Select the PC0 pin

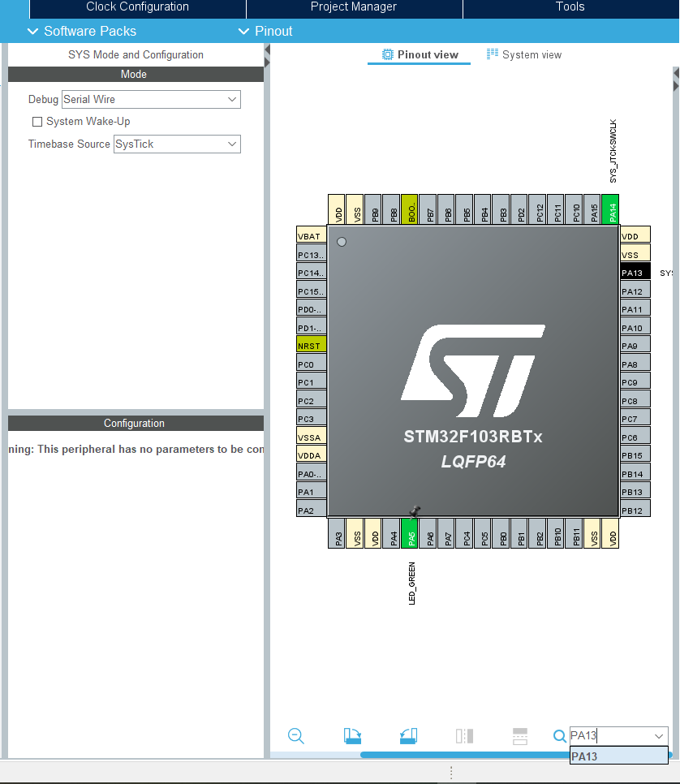pyautogui.click(x=312, y=364)
